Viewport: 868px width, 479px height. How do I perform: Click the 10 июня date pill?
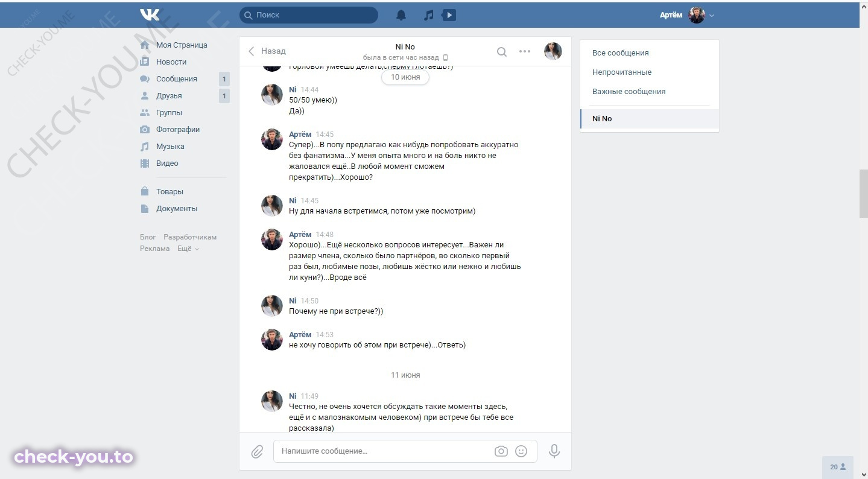click(x=405, y=77)
